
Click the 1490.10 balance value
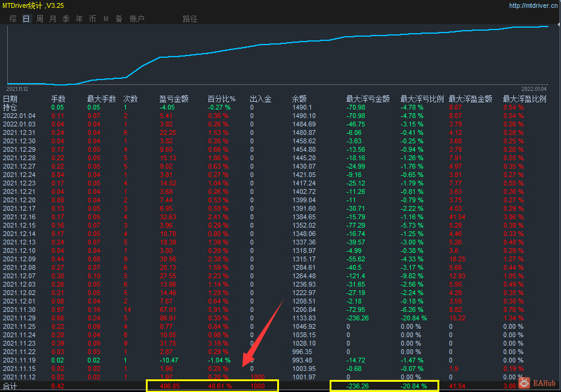304,116
